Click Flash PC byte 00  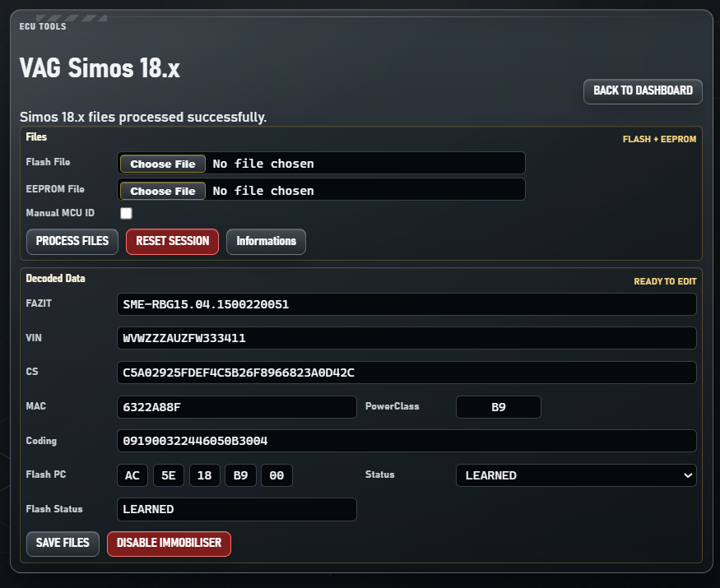[x=276, y=475]
